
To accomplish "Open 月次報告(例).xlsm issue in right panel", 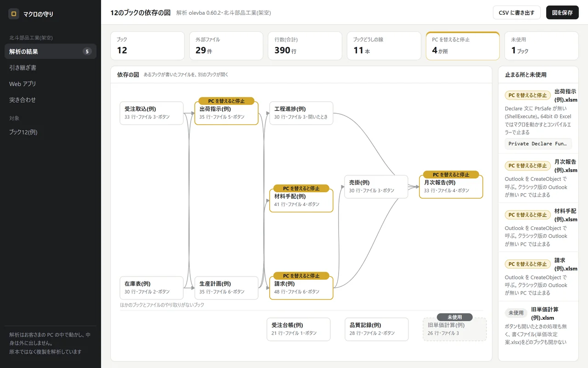I will (538, 178).
